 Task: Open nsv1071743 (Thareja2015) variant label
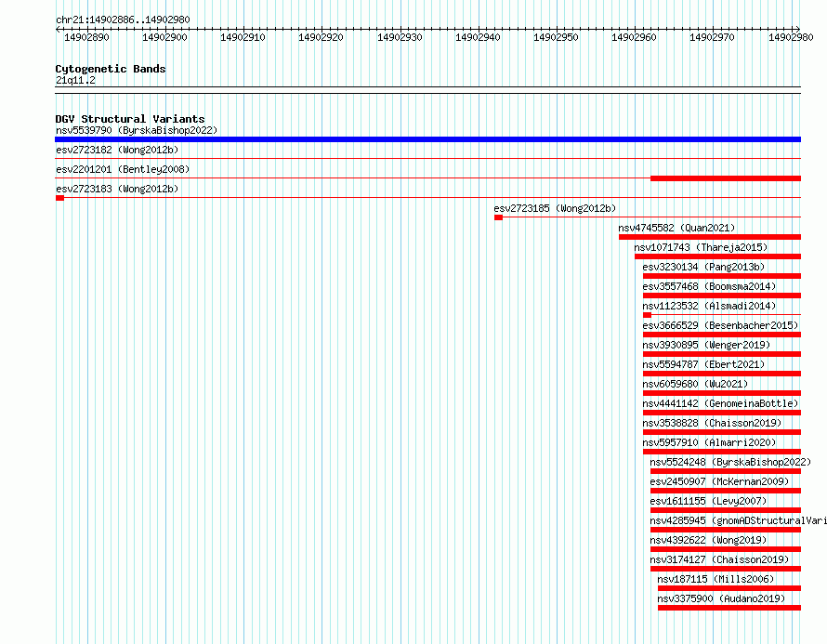[x=701, y=247]
